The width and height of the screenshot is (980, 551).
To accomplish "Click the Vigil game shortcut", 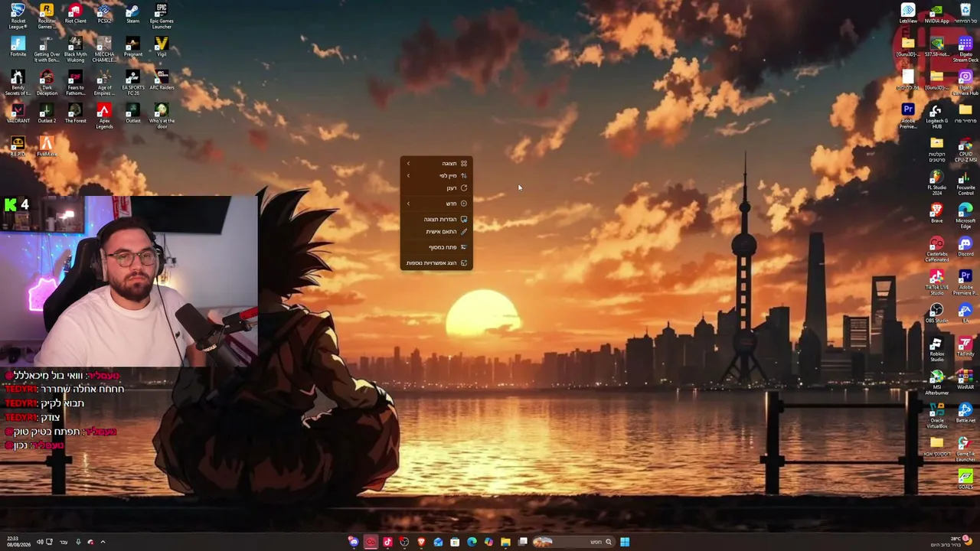I will click(162, 47).
